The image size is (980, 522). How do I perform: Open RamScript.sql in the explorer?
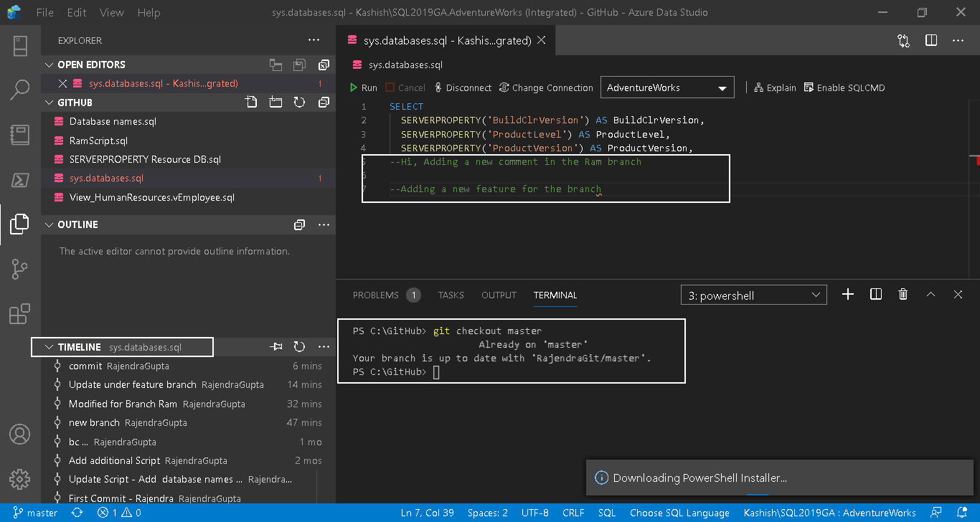(98, 141)
